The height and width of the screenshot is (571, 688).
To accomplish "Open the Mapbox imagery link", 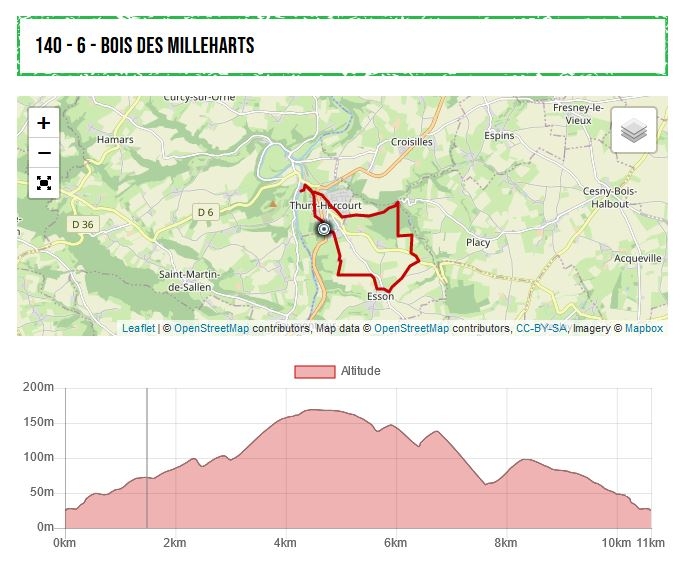I will coord(644,328).
